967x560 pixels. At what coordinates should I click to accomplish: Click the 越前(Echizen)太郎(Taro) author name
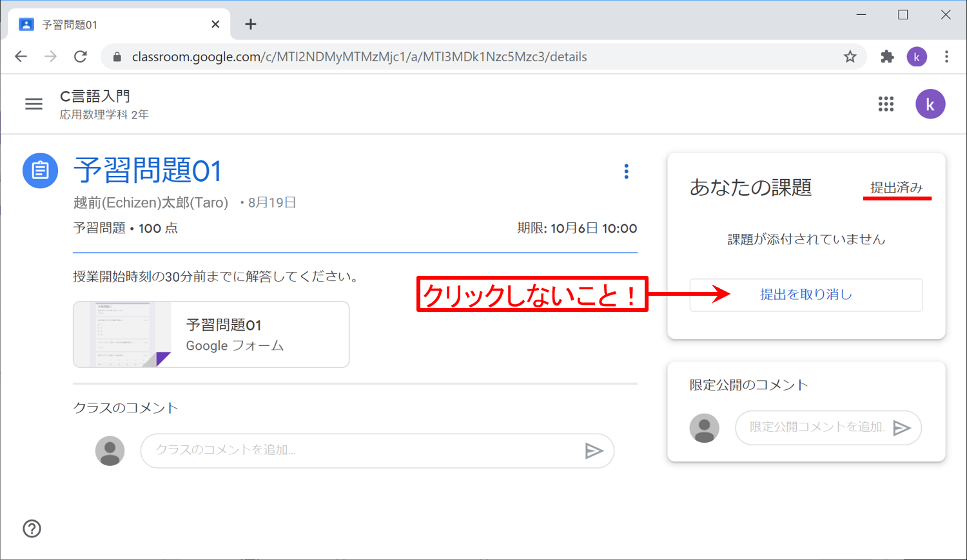[x=151, y=203]
